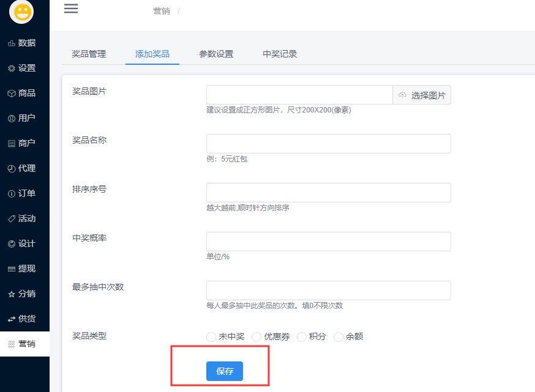Open the 设计 sidebar item

point(24,244)
